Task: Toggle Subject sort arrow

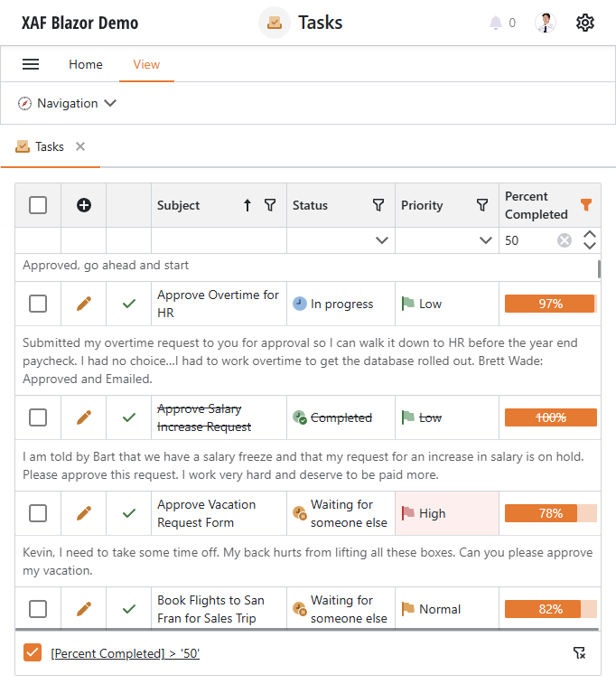Action: pyautogui.click(x=247, y=205)
